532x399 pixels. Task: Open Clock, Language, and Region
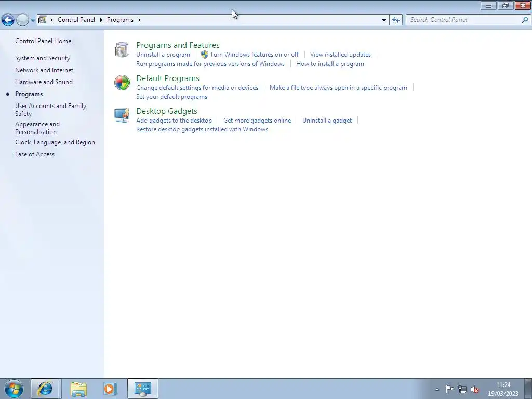(x=55, y=142)
